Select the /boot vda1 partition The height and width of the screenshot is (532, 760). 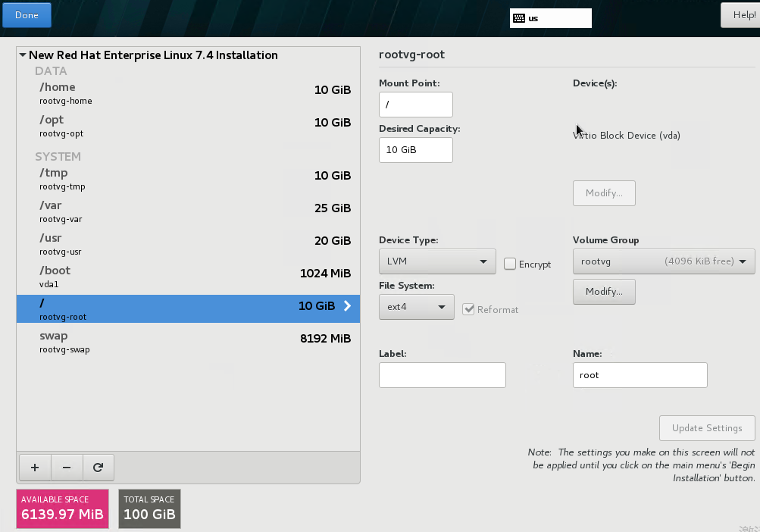click(188, 277)
